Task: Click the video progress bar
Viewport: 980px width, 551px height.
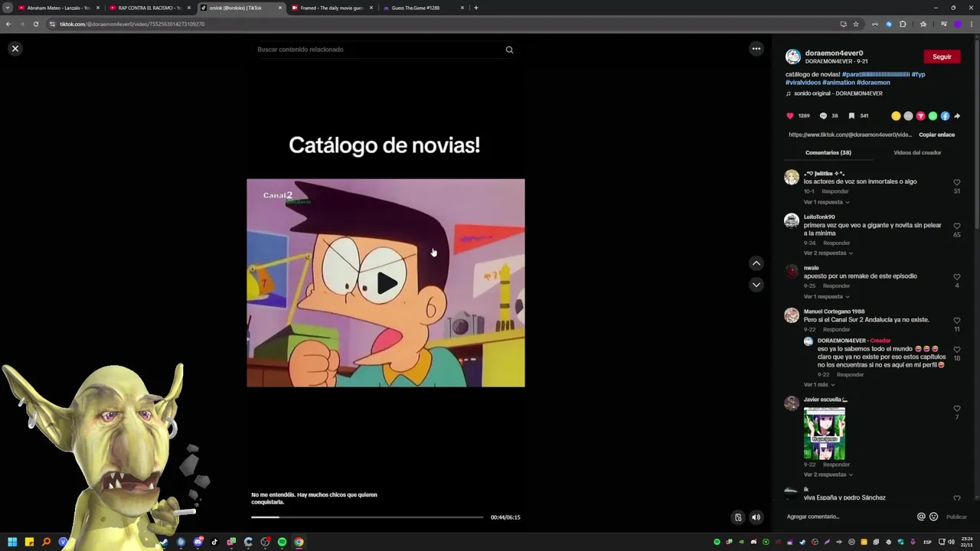Action: click(x=367, y=517)
